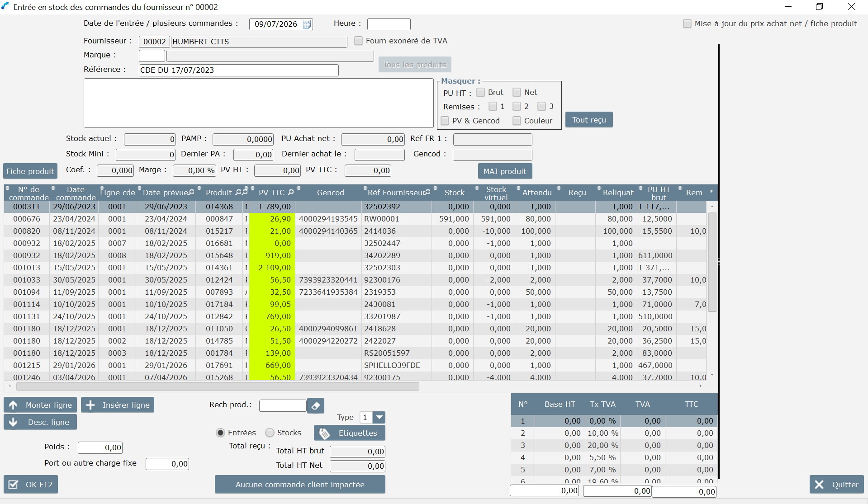
Task: Click sort handle of the Stock column
Action: pyautogui.click(x=435, y=188)
